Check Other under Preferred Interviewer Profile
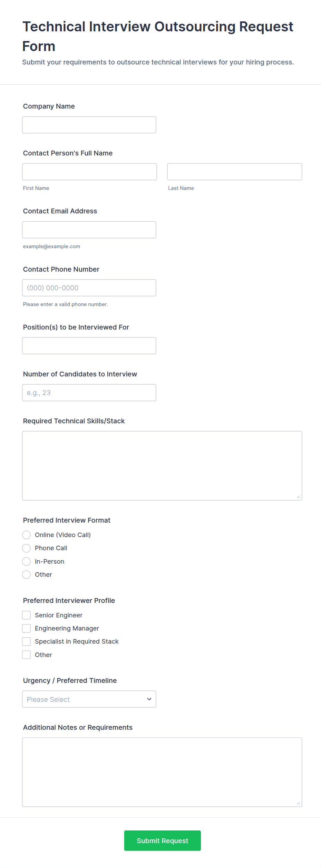This screenshot has width=321, height=868. (27, 655)
